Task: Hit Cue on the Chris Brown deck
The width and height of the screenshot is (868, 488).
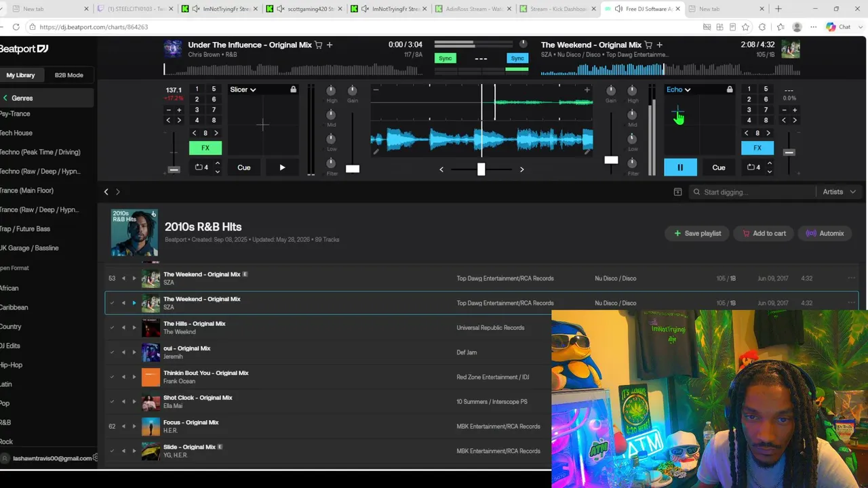Action: tap(244, 167)
